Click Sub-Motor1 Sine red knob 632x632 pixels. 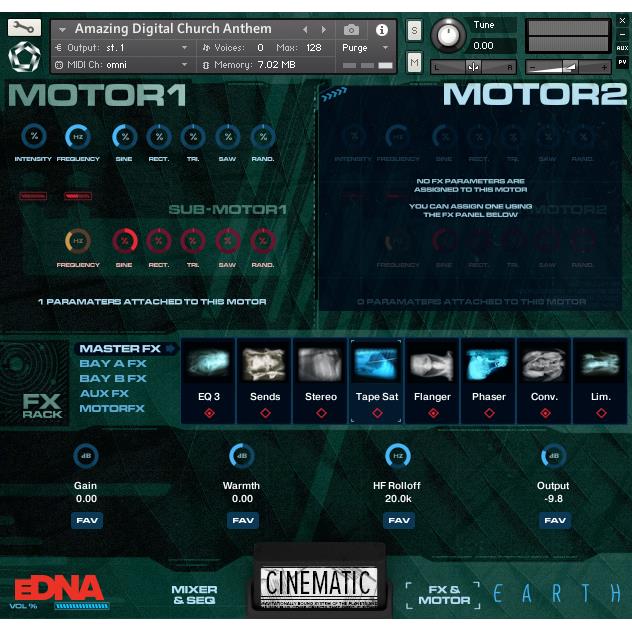tap(125, 241)
